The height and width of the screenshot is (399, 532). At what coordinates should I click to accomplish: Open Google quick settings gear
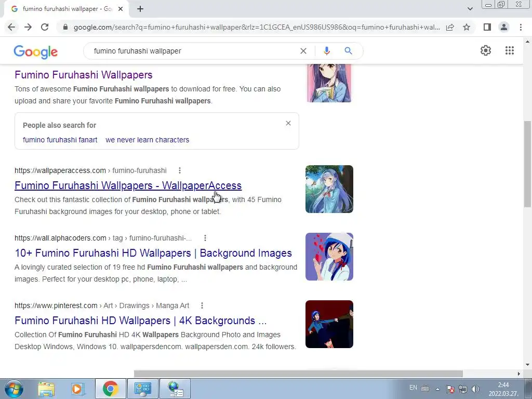(486, 50)
